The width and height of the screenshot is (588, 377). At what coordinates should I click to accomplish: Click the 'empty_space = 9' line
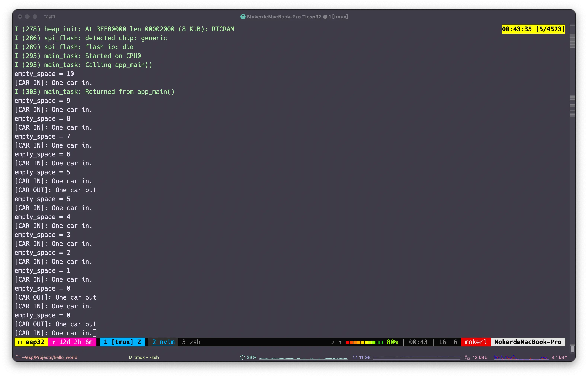click(x=43, y=101)
